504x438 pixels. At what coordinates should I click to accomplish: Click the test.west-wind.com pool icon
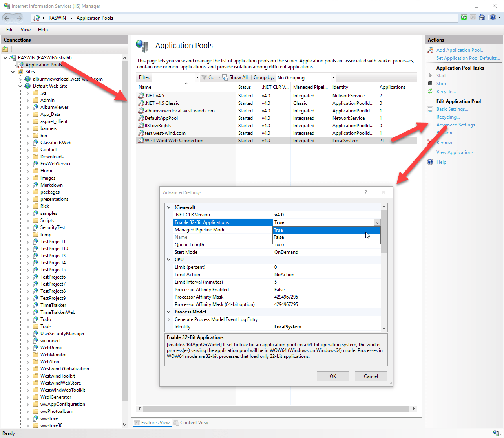pos(141,133)
